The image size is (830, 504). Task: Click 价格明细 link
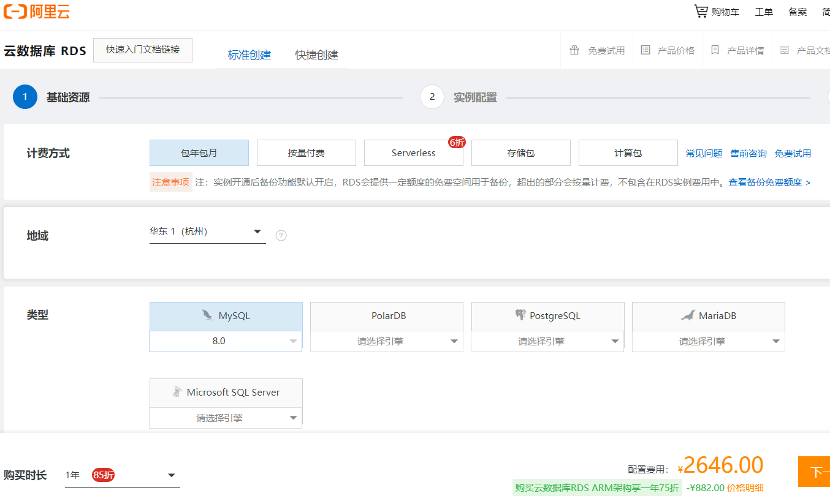pos(745,487)
